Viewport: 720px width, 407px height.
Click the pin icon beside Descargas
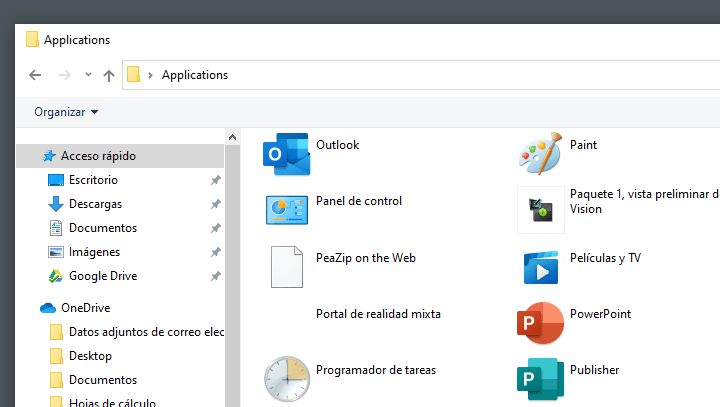[x=215, y=204]
